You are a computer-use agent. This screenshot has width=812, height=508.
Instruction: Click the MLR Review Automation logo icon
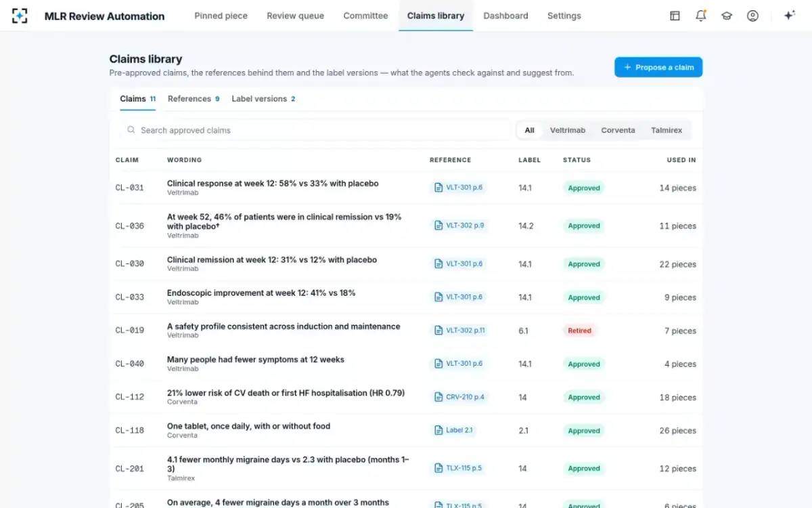(x=20, y=16)
